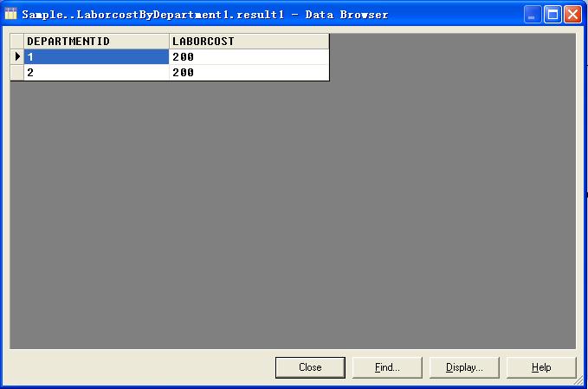
Task: Click DEPARTMENTID cell with value 1
Action: pyautogui.click(x=96, y=56)
